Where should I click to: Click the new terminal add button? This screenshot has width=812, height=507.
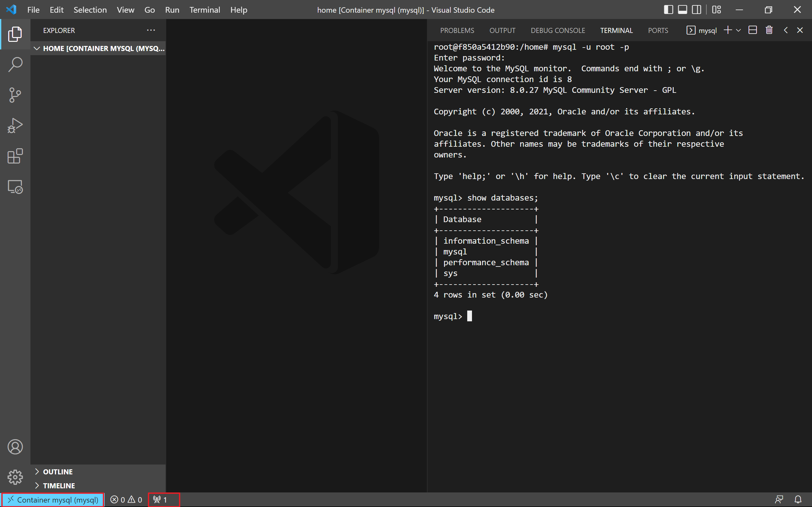[728, 30]
